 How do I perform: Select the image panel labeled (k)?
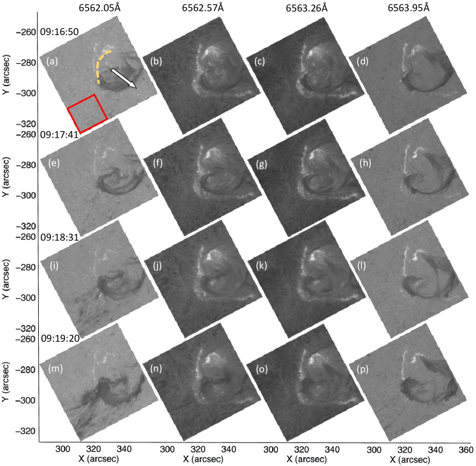[305, 279]
